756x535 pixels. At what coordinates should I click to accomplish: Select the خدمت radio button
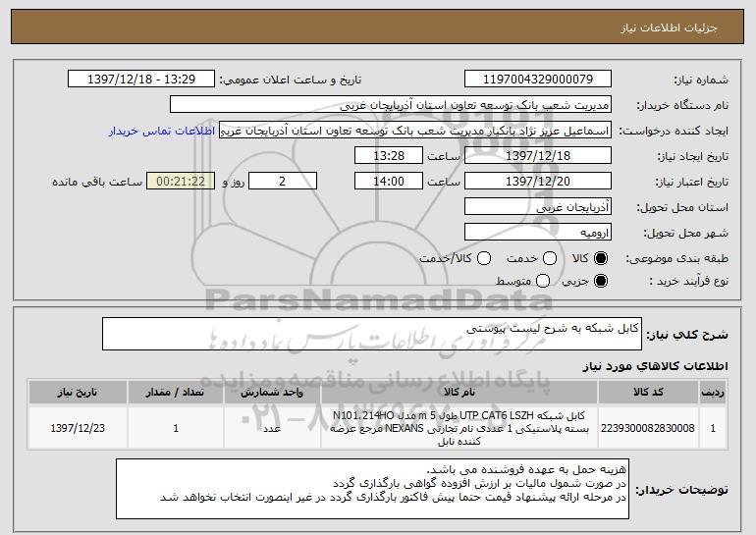550,258
